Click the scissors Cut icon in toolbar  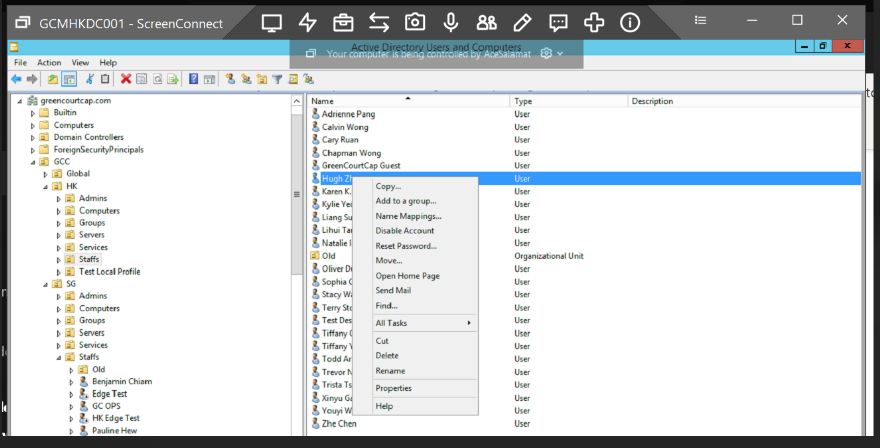click(x=90, y=79)
